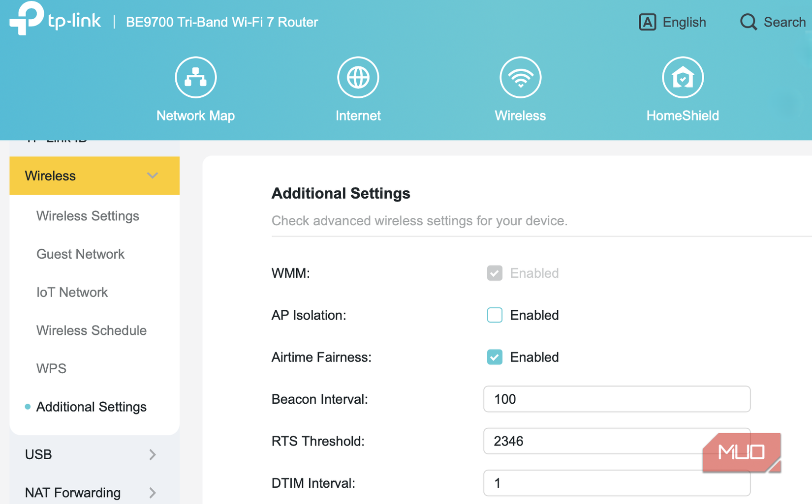Open the Wireless Wi-Fi icon

point(520,77)
